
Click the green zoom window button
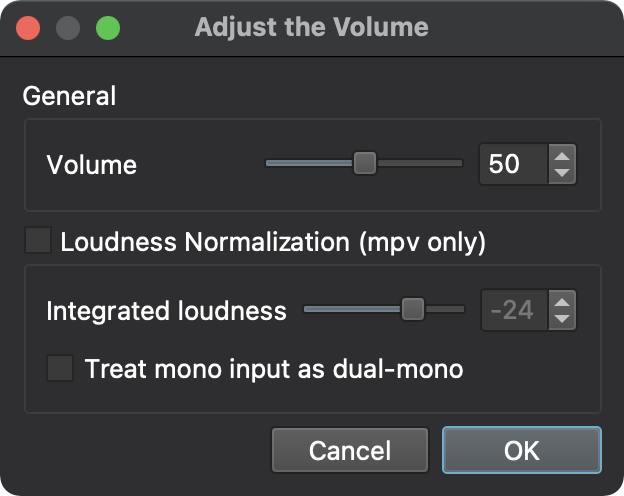click(x=107, y=27)
